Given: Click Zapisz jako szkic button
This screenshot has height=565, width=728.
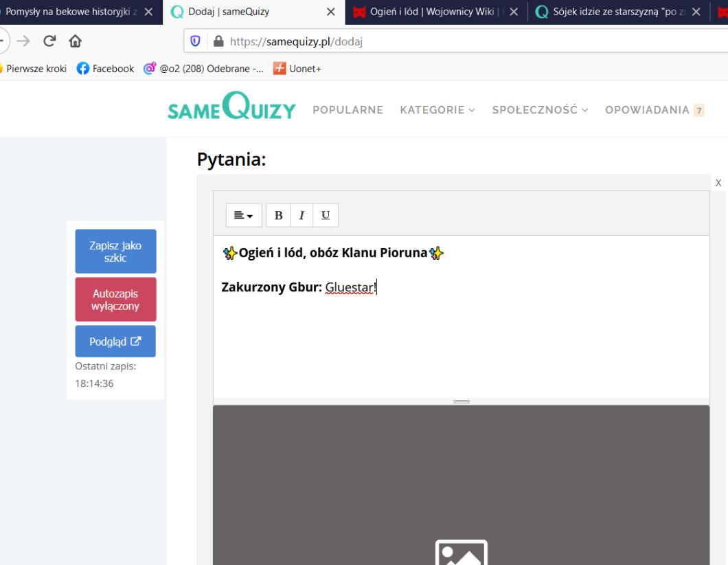Looking at the screenshot, I should 115,252.
